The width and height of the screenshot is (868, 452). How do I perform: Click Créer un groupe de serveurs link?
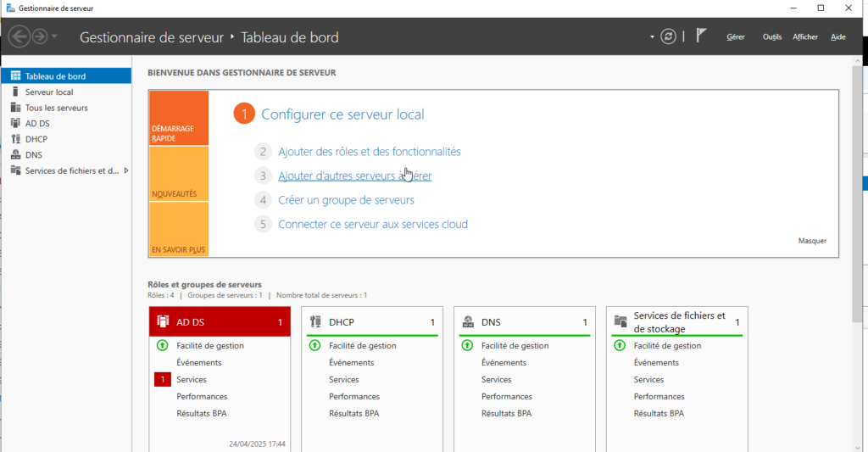pos(346,200)
